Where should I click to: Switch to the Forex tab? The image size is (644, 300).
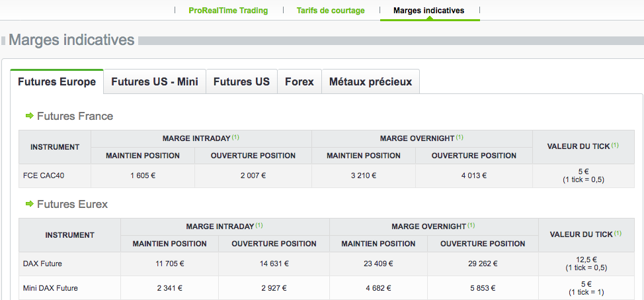300,82
